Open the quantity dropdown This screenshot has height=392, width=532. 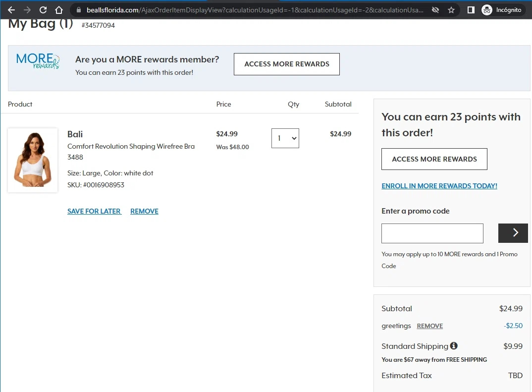click(x=285, y=138)
